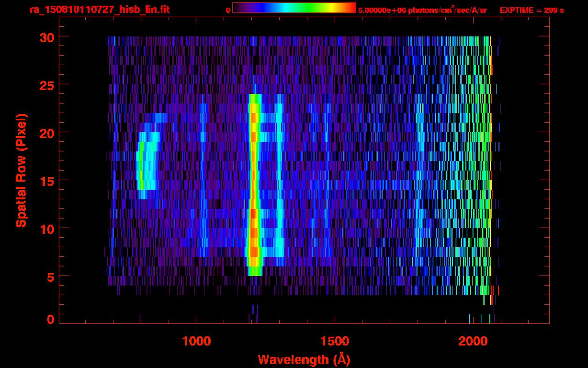Click the x-axis tick label 1500
588x368 pixels.
(335, 341)
